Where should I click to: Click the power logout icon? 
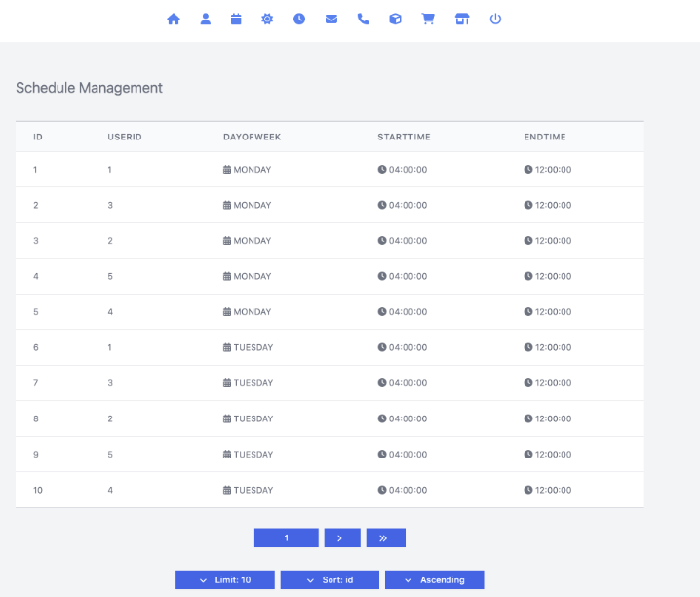click(495, 19)
